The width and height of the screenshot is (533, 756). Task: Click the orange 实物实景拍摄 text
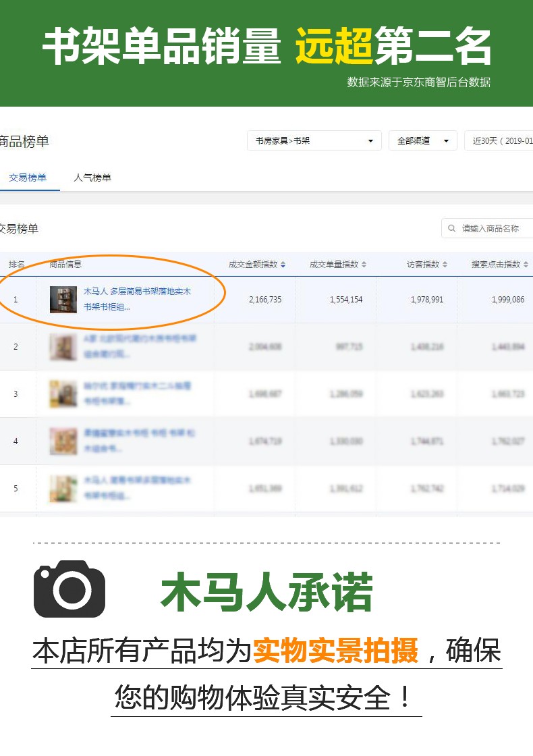coord(335,651)
